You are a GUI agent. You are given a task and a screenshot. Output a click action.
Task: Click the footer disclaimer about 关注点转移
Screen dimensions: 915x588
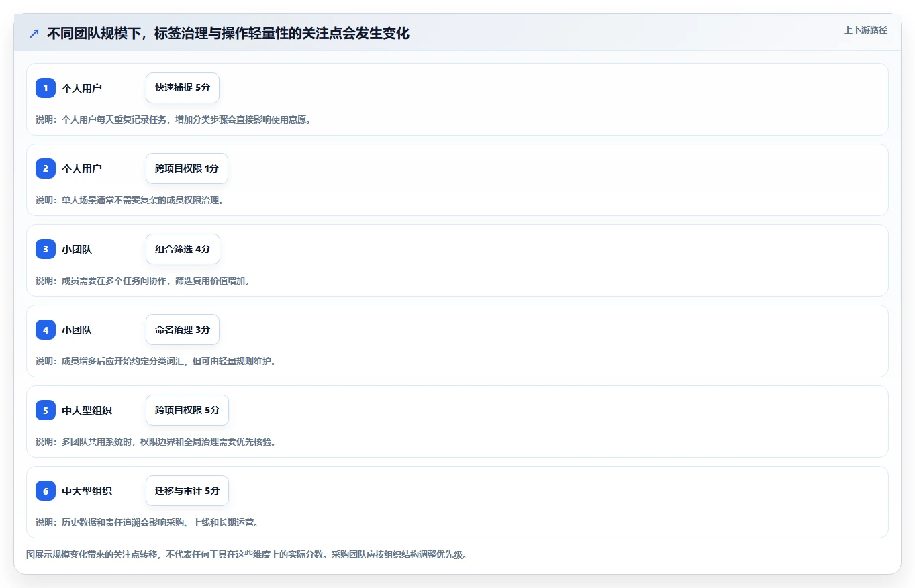coord(246,555)
